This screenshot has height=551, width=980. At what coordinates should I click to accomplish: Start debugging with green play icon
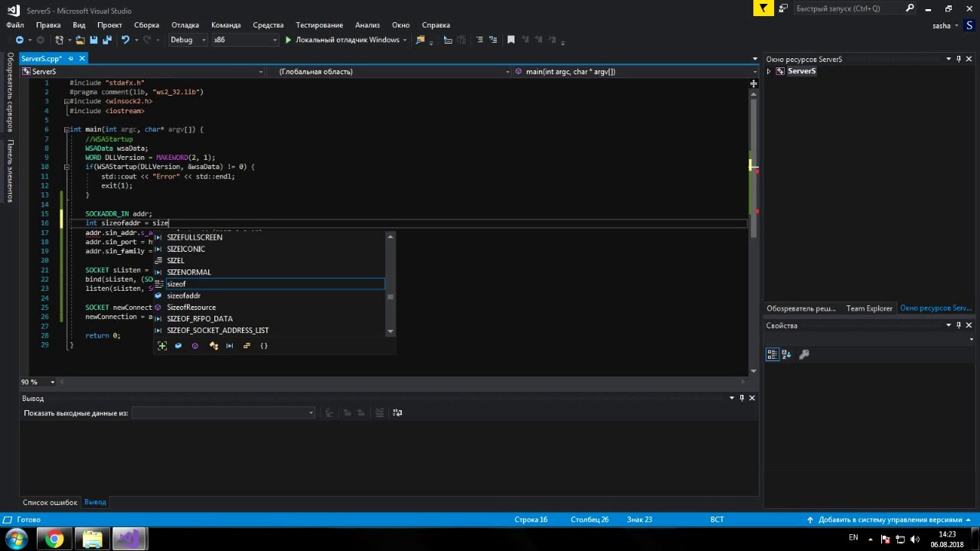pos(289,40)
